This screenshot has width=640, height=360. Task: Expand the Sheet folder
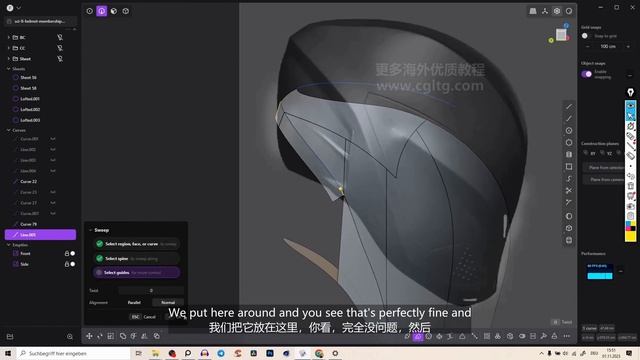tap(9, 59)
